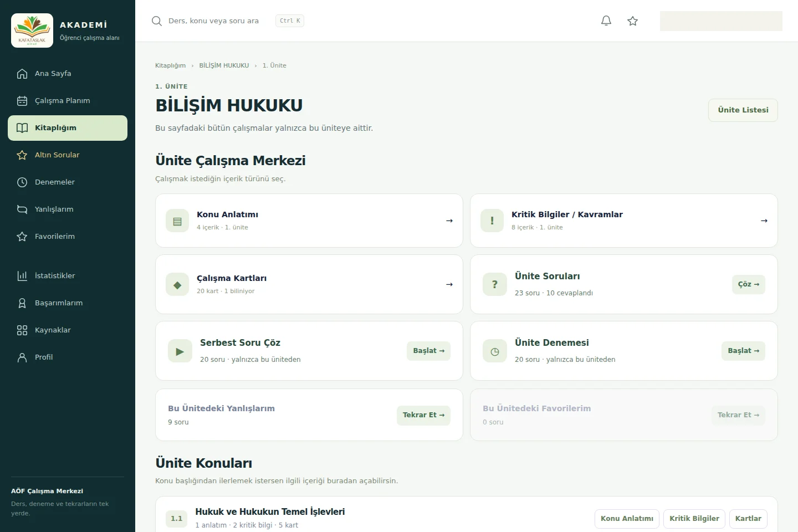Click the blank account box at top right
The height and width of the screenshot is (532, 798).
coord(721,21)
